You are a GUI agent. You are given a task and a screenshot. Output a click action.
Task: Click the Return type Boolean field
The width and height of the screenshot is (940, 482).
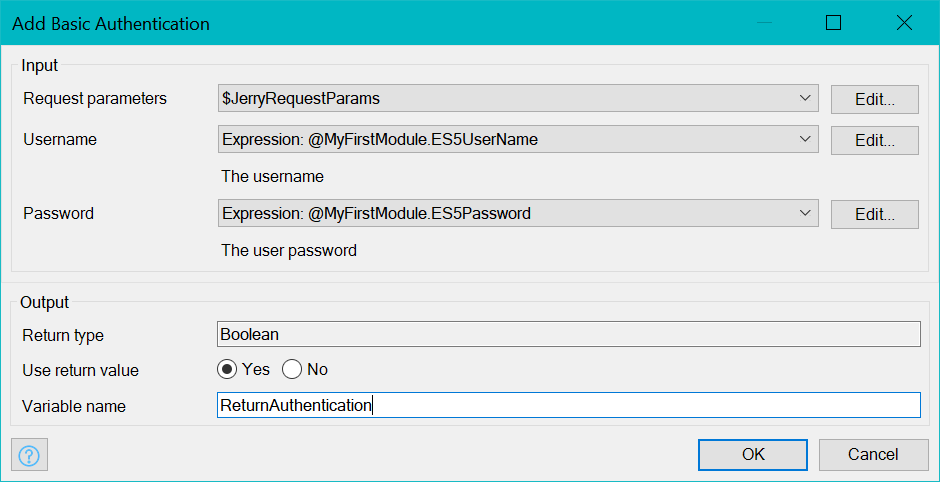point(569,334)
